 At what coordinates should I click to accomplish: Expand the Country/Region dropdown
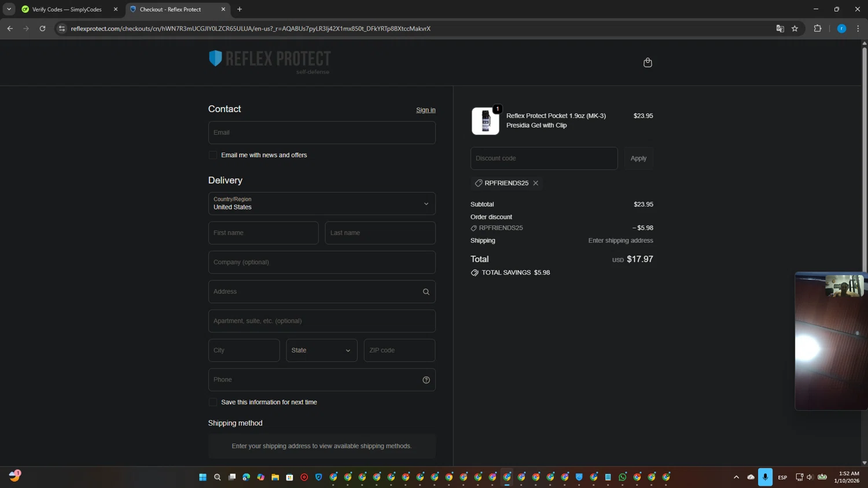click(x=322, y=204)
